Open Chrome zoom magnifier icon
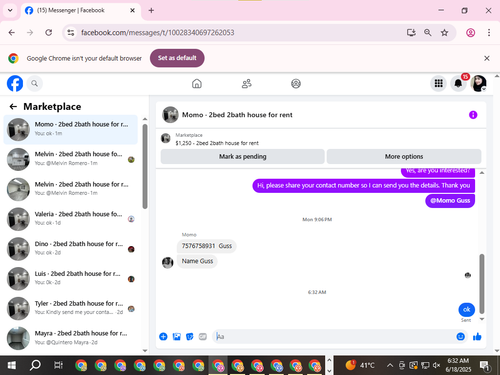This screenshot has height=375, width=500. tap(427, 33)
